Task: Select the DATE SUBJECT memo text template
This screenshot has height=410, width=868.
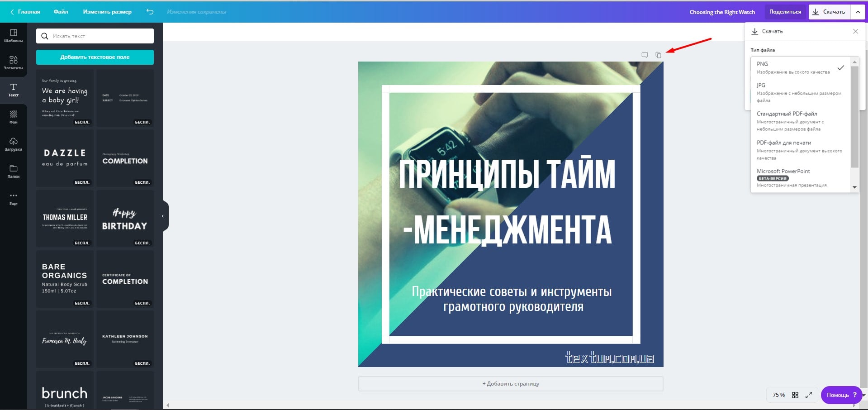Action: coord(125,98)
